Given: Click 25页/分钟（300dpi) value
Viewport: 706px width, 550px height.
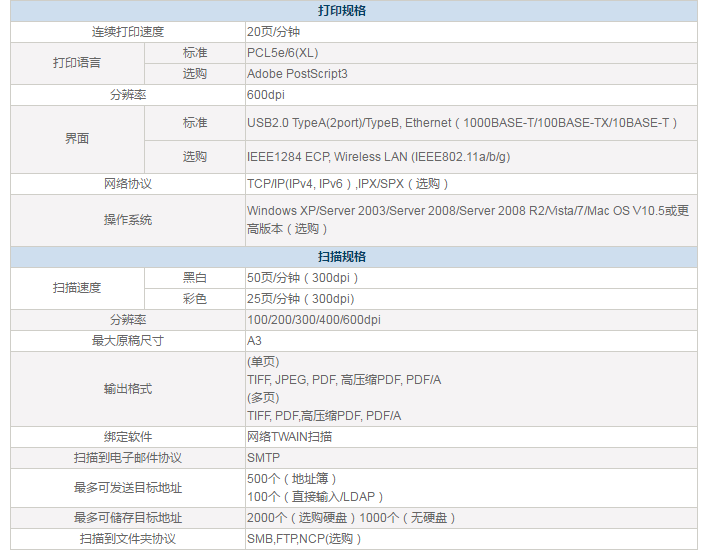Looking at the screenshot, I should click(301, 299).
